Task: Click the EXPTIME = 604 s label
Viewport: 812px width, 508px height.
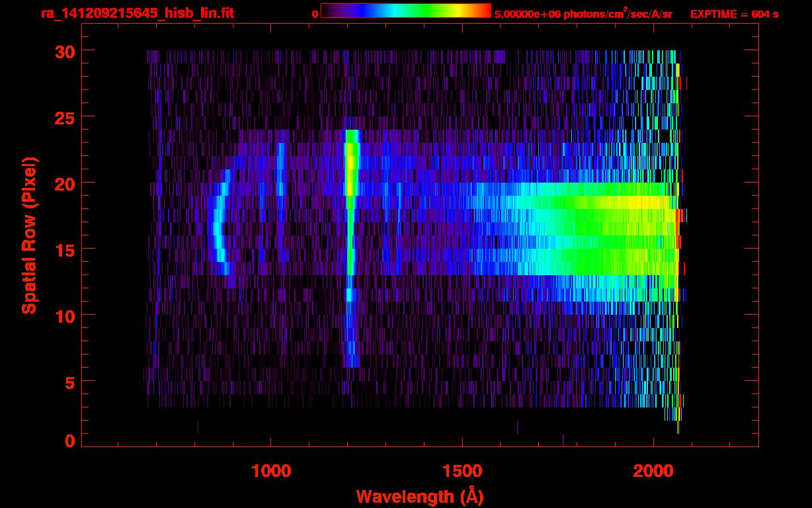Action: tap(734, 14)
